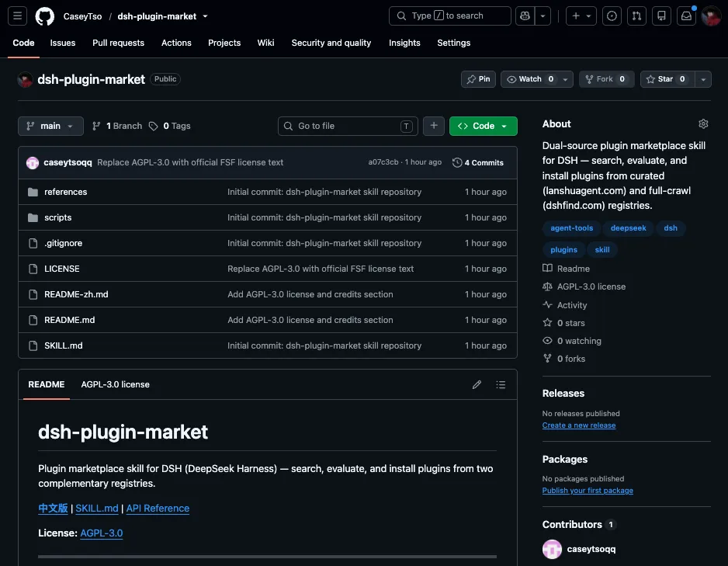This screenshot has height=566, width=728.
Task: Open the references folder
Action: 65,192
